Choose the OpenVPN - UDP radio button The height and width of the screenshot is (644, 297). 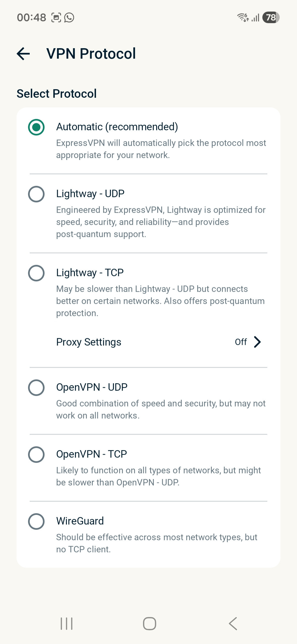(36, 388)
